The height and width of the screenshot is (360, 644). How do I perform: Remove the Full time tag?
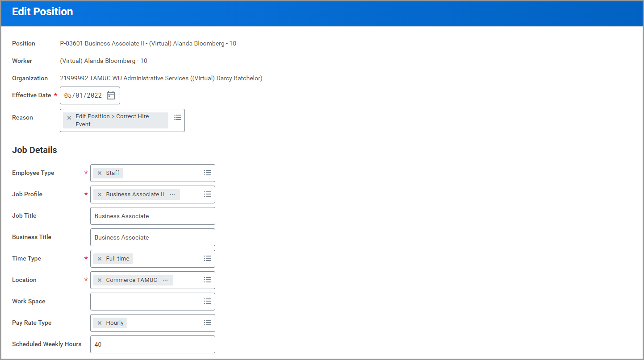pyautogui.click(x=100, y=259)
